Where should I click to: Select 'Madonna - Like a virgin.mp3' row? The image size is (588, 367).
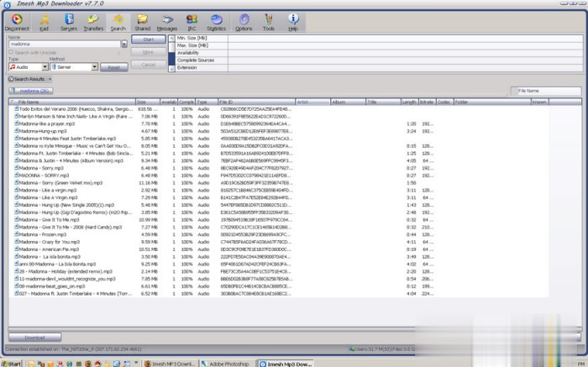pyautogui.click(x=279, y=190)
